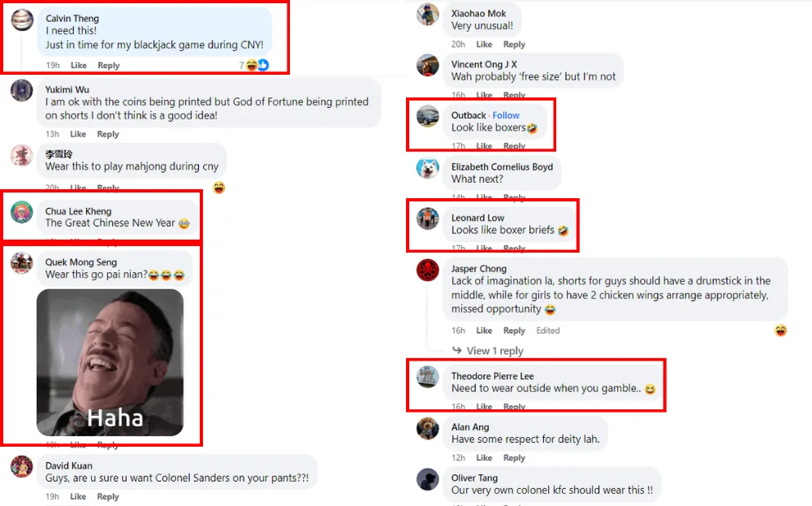Screen dimensions: 812x506
Task: Open the Haha GIF in Quek Mong Seng's comment
Action: click(x=110, y=362)
